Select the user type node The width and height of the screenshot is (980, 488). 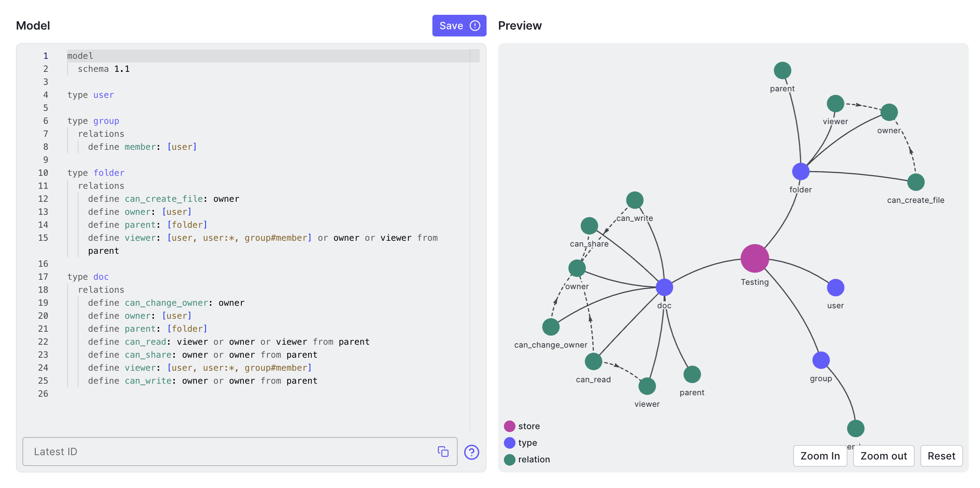pos(836,287)
